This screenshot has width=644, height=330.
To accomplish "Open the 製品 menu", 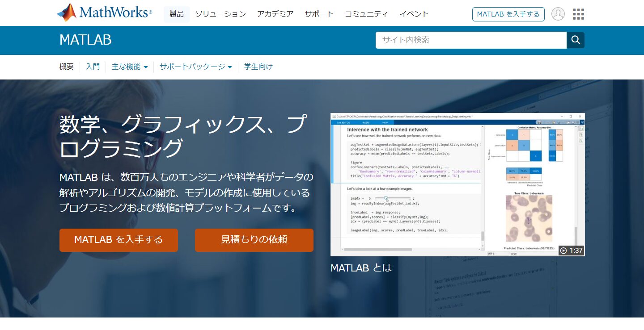I will tap(177, 14).
